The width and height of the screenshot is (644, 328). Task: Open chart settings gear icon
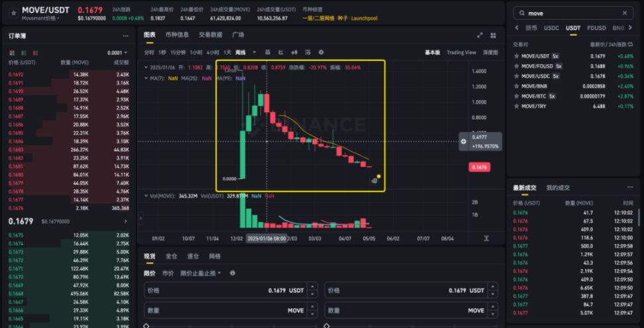click(x=321, y=52)
